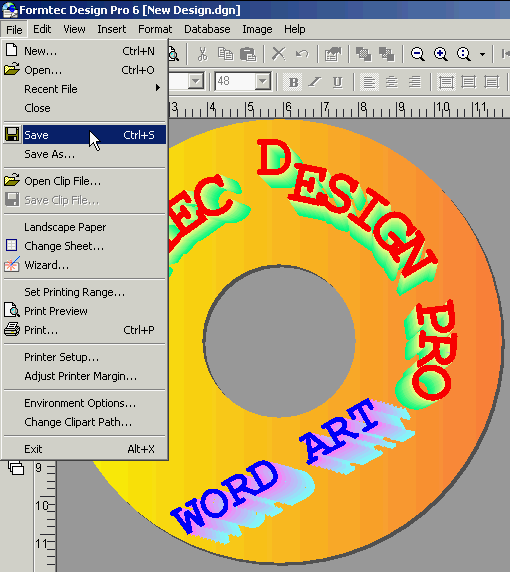Click the zoom options magnifier icon
510x572 pixels.
pyautogui.click(x=463, y=54)
